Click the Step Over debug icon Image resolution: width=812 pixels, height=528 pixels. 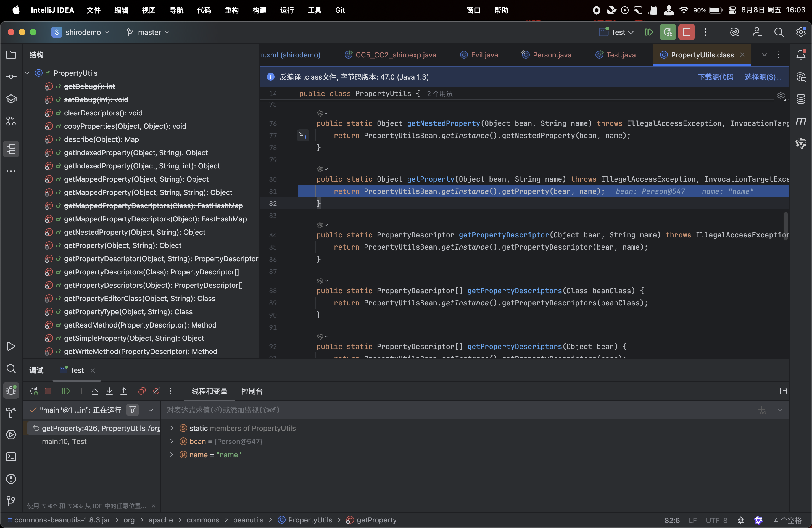(x=95, y=391)
